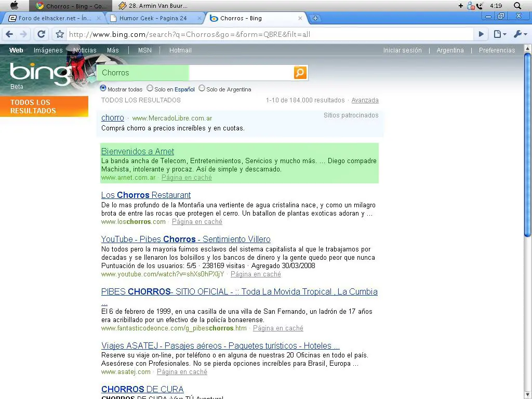Open cached page for asatej.com
This screenshot has width=532, height=399.
coord(182,372)
